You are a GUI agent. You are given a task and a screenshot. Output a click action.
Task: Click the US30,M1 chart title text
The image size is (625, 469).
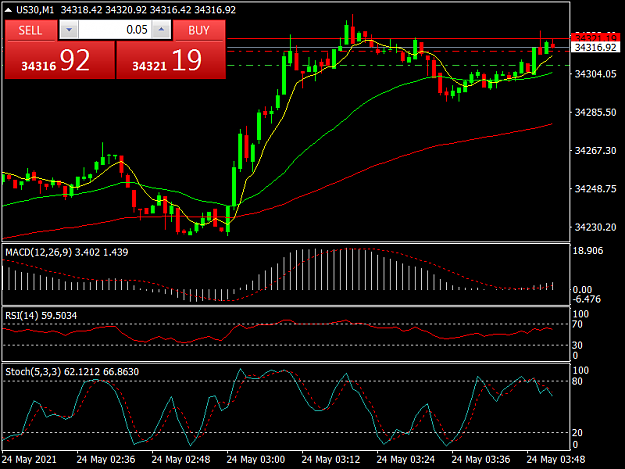35,10
